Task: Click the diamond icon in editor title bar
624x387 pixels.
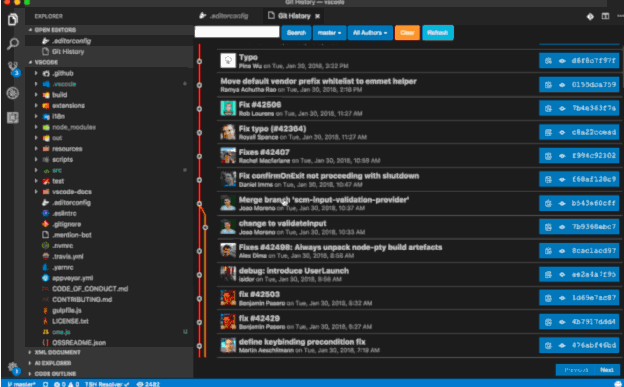Action: 590,16
